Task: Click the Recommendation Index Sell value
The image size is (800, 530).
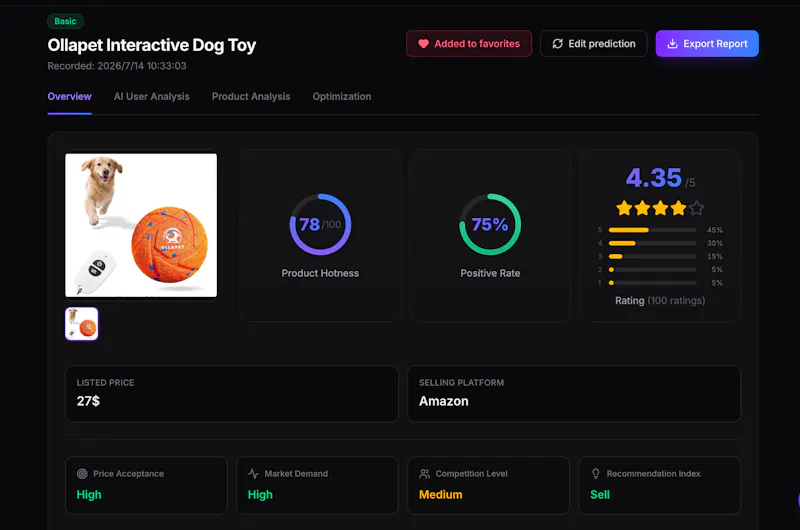Action: tap(600, 495)
